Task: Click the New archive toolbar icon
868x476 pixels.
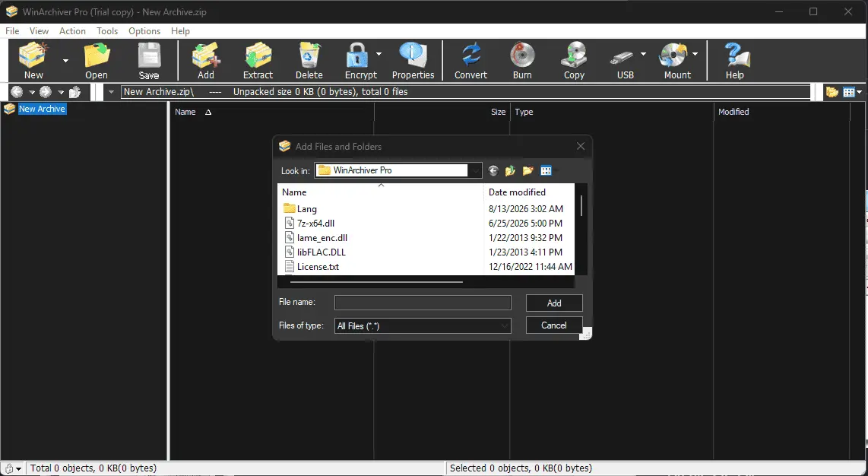Action: 33,60
